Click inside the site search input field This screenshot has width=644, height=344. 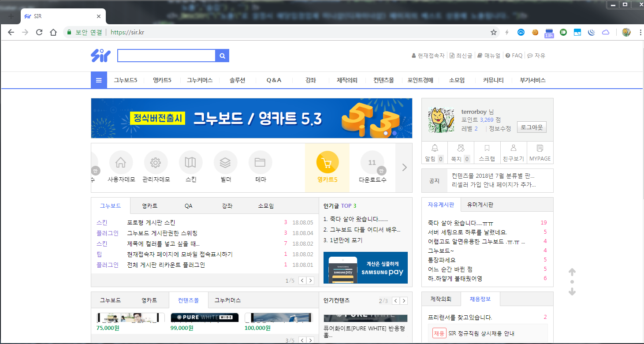(x=166, y=56)
